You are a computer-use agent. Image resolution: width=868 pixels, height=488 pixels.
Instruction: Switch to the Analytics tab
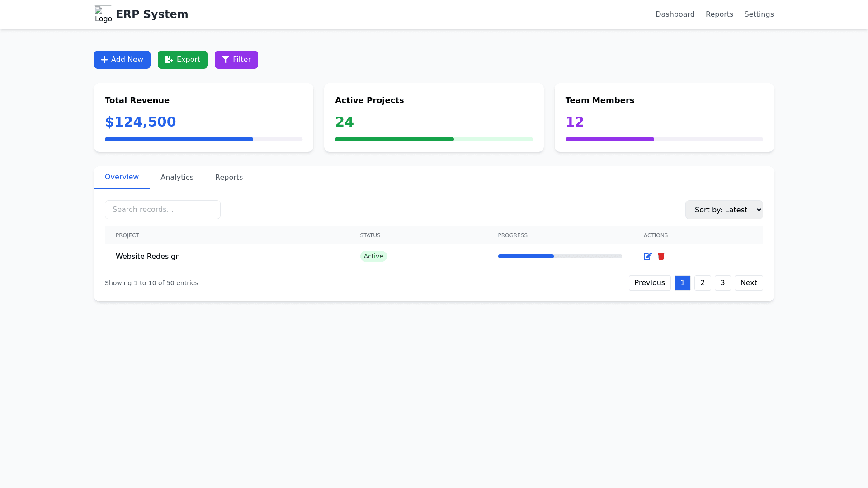click(177, 178)
